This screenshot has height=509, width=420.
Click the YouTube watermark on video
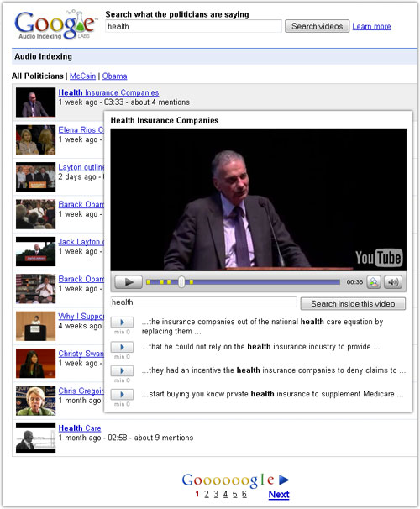tap(379, 258)
